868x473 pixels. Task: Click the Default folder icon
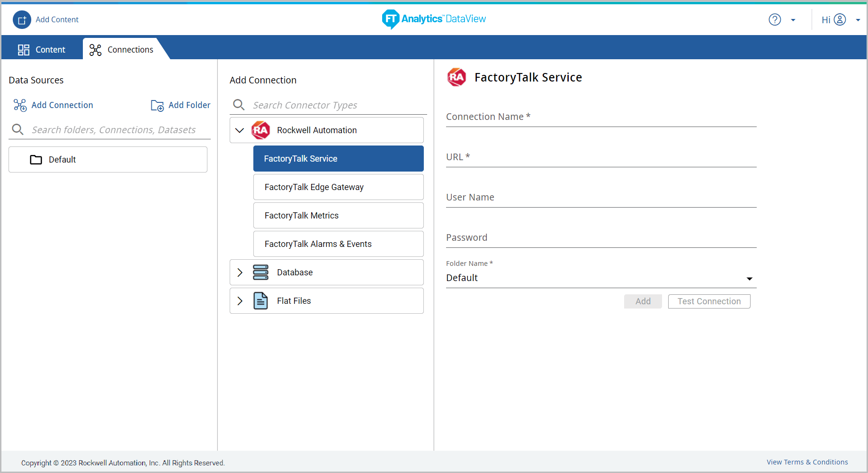click(x=36, y=160)
